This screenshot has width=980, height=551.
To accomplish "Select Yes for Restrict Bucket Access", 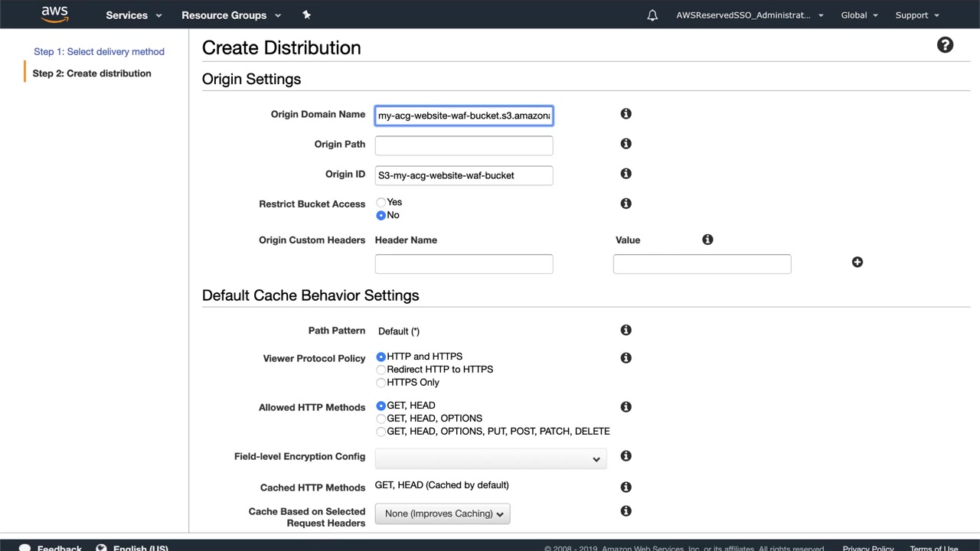I will point(381,203).
